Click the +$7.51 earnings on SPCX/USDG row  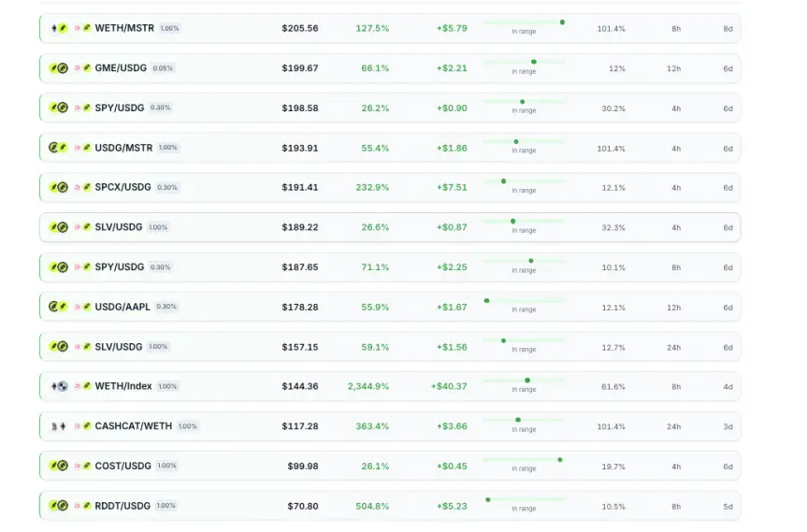pos(452,187)
